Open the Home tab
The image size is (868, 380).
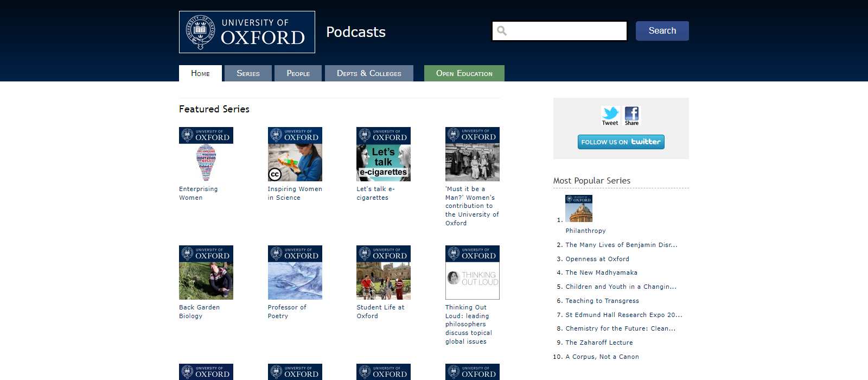click(200, 73)
